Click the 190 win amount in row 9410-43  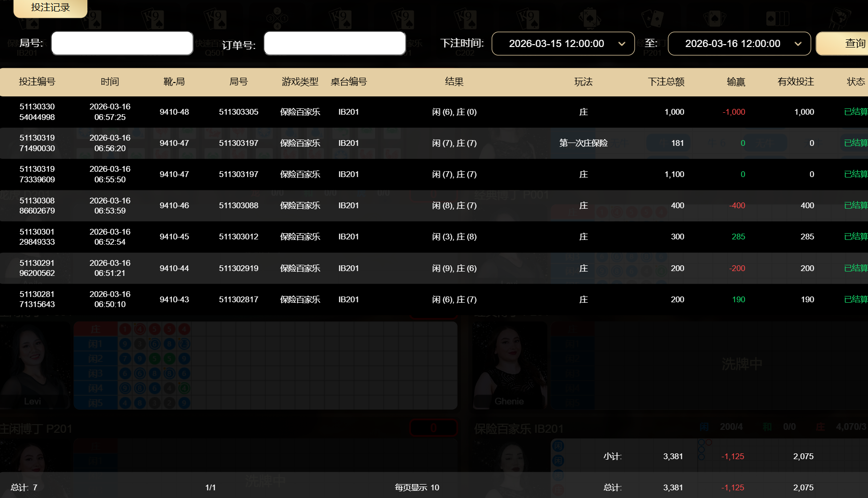click(738, 299)
